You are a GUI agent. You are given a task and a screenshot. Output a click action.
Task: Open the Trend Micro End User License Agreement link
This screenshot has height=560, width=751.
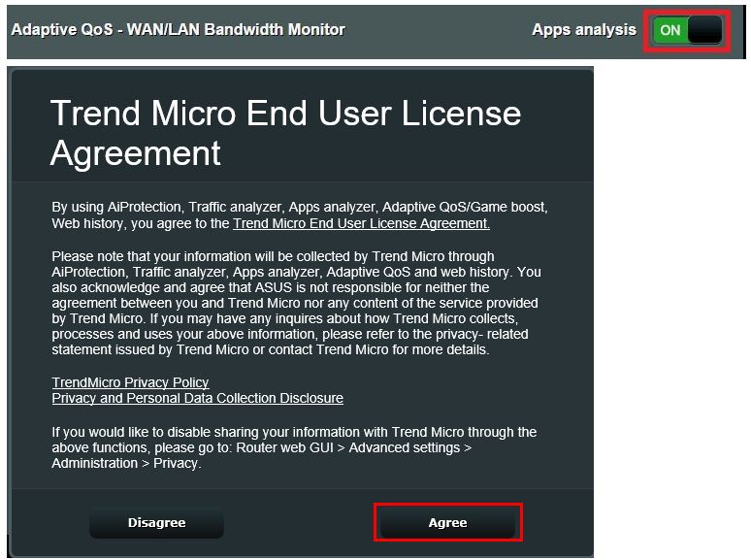pos(361,224)
